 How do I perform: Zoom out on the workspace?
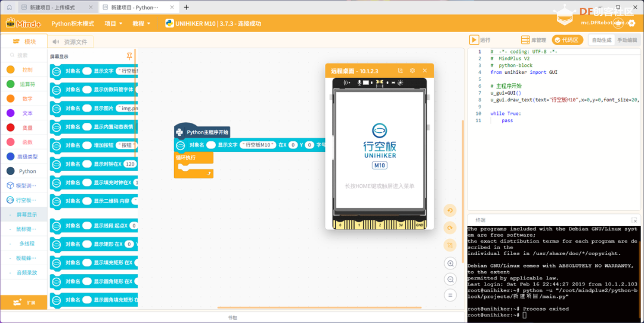(450, 279)
